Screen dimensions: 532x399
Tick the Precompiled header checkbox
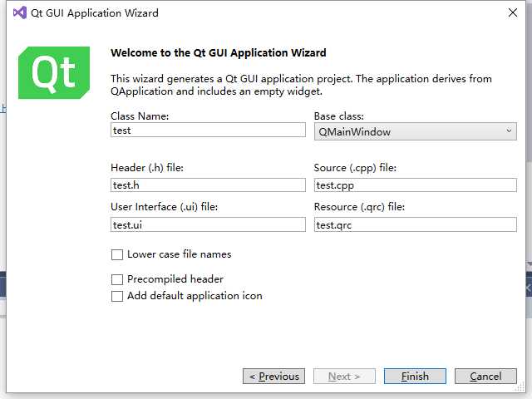[117, 279]
